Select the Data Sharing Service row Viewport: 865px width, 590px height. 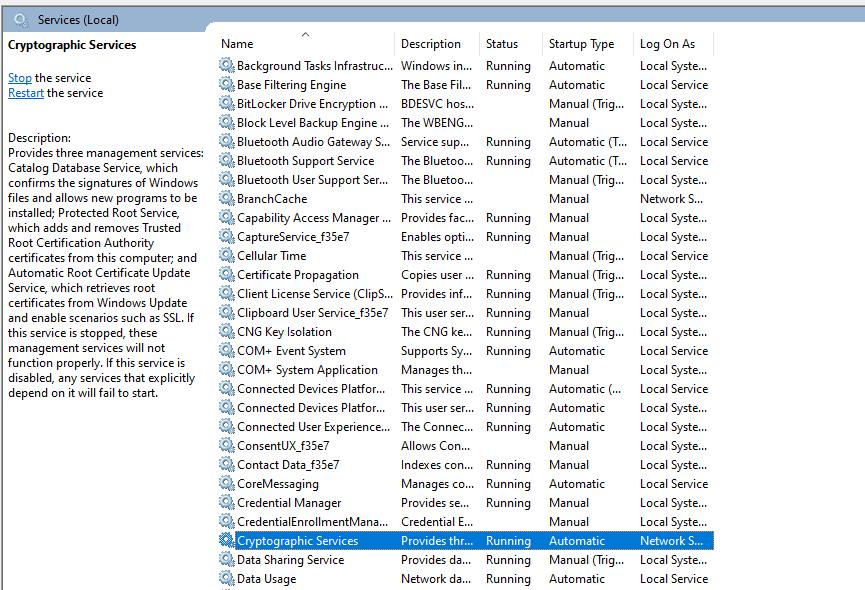(x=290, y=560)
